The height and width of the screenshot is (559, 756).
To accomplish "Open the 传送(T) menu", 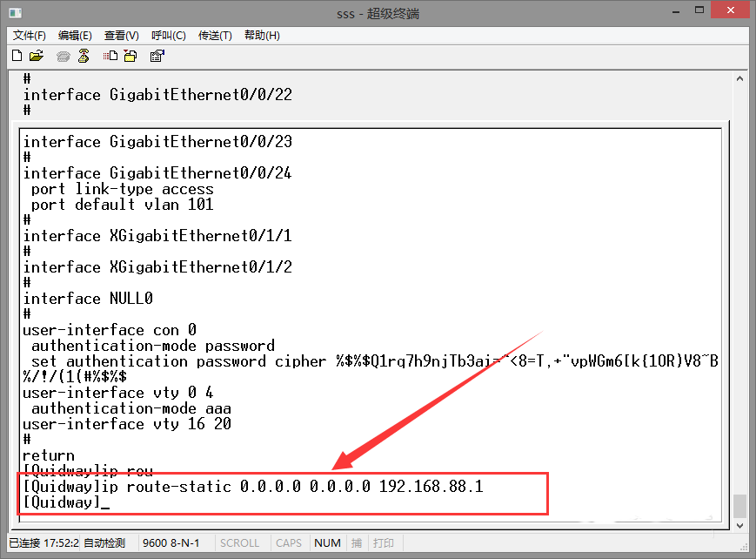I will click(x=215, y=35).
